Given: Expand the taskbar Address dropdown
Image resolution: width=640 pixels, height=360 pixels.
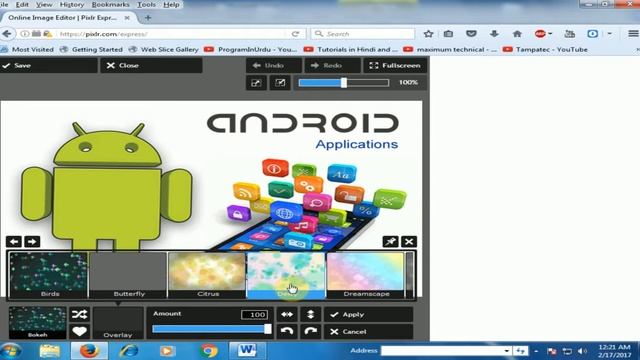Looking at the screenshot, I should 507,351.
